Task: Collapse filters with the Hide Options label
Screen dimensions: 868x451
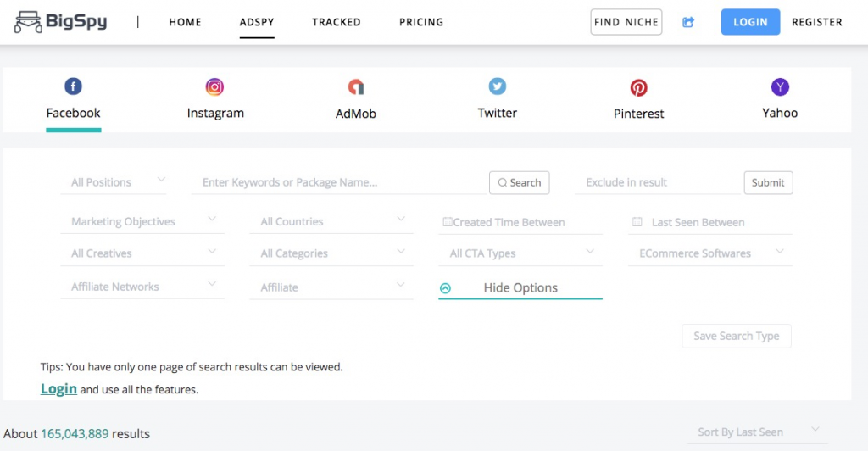Action: pyautogui.click(x=520, y=287)
